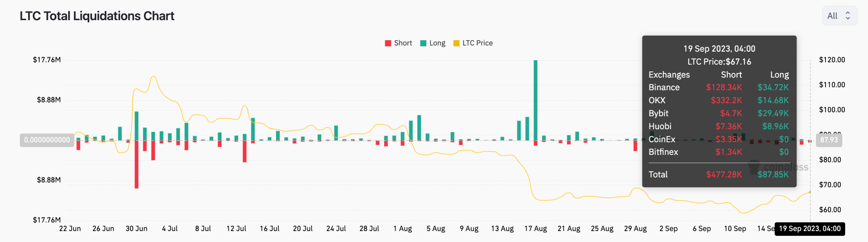Toggle the Short series legend label
The width and height of the screenshot is (868, 242).
coord(403,43)
